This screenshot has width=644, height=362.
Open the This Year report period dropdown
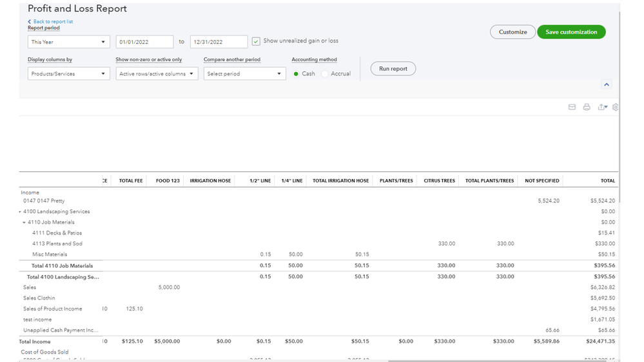click(x=68, y=42)
